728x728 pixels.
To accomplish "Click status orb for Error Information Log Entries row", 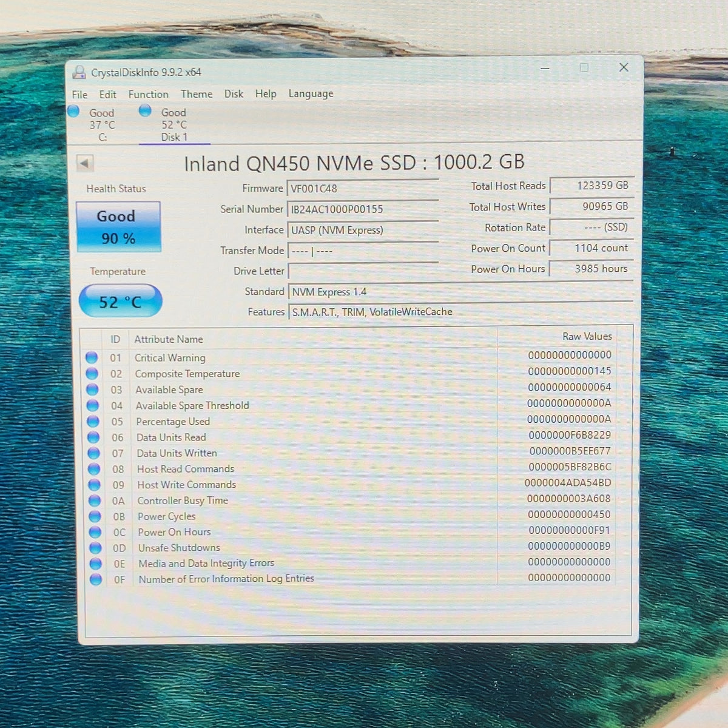I will pyautogui.click(x=96, y=579).
